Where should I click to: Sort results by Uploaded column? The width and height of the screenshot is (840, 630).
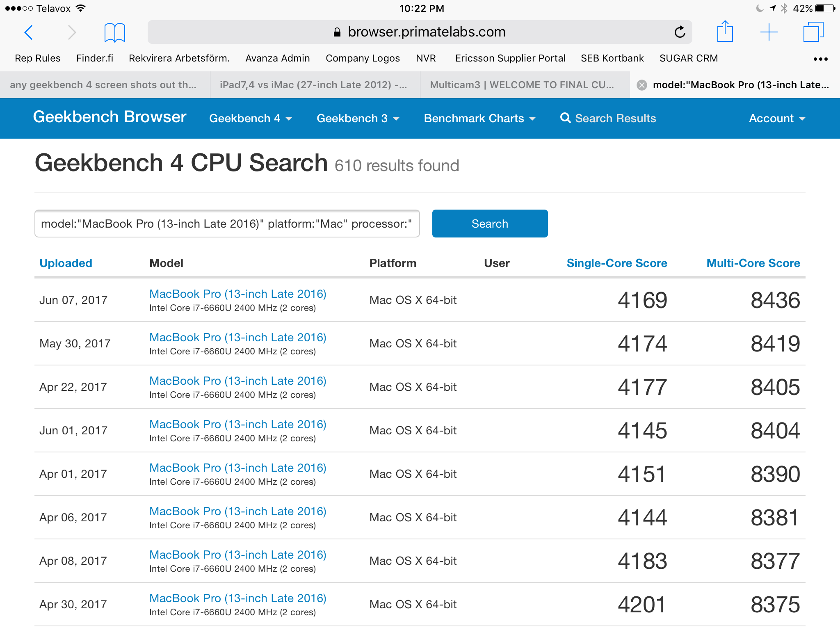[x=66, y=263]
